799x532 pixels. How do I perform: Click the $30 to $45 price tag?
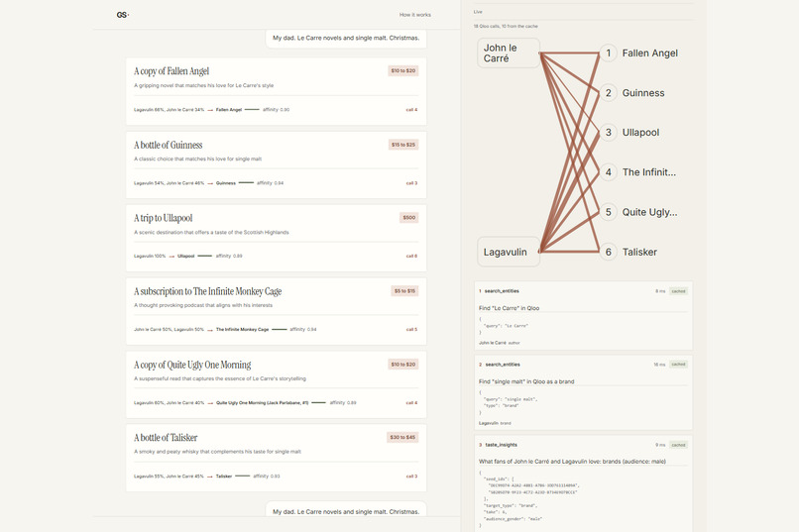pos(402,437)
